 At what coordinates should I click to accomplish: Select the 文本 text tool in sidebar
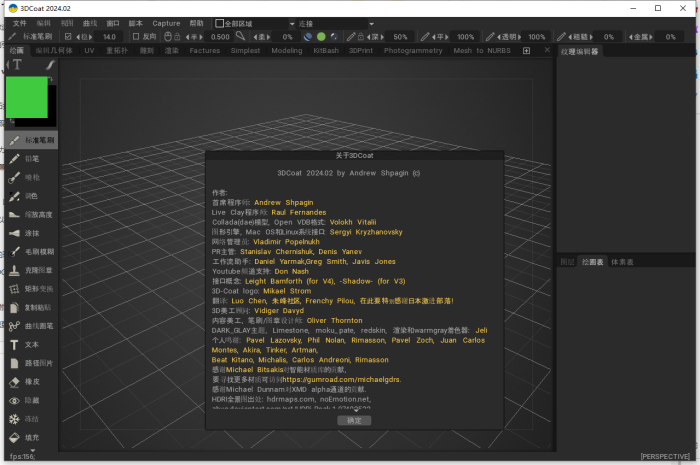[32, 345]
